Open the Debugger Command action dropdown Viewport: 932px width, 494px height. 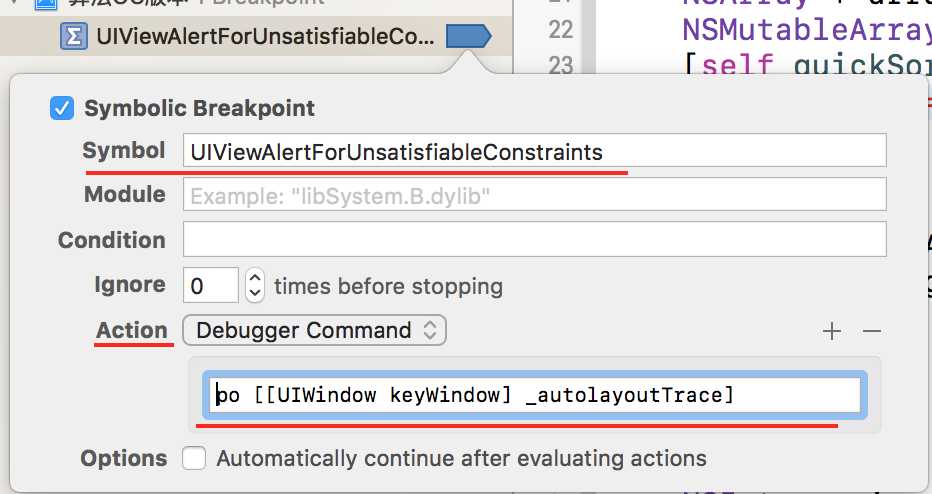(x=314, y=331)
